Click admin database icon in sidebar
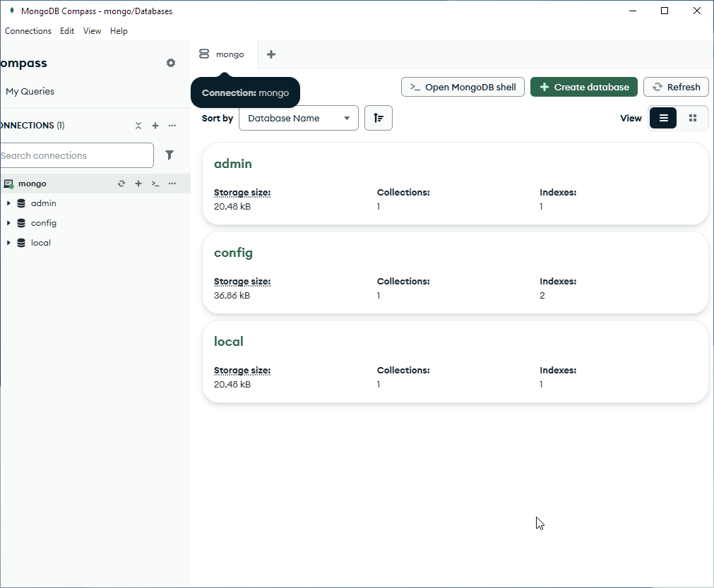714x588 pixels. pyautogui.click(x=21, y=203)
